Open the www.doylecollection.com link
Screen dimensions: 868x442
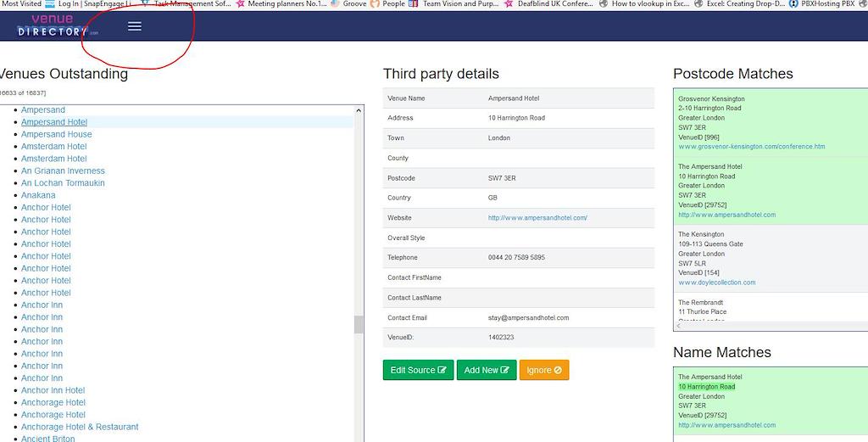click(717, 282)
